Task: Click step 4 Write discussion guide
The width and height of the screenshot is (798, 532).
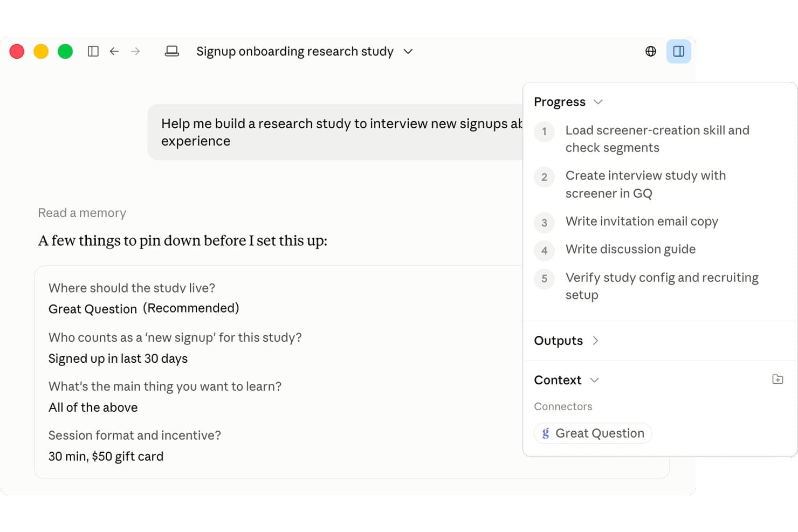Action: pos(630,250)
